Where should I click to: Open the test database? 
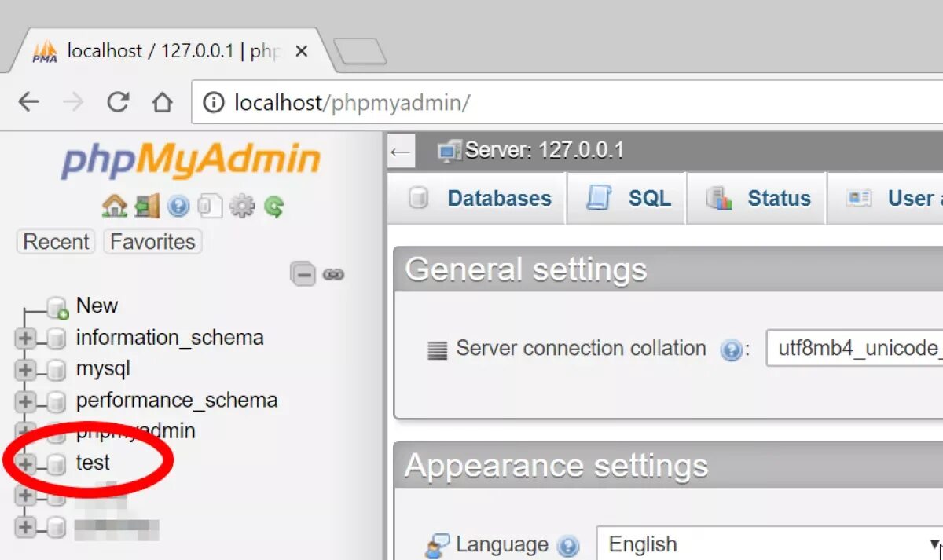pyautogui.click(x=93, y=463)
